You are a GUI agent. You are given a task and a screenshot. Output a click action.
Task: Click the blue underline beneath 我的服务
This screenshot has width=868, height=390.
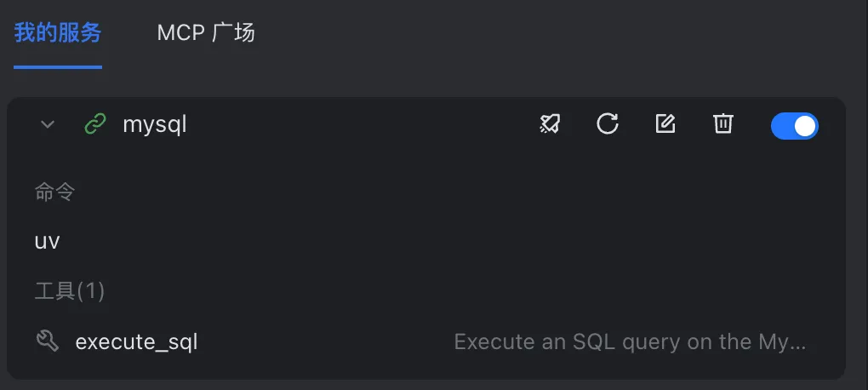click(58, 67)
